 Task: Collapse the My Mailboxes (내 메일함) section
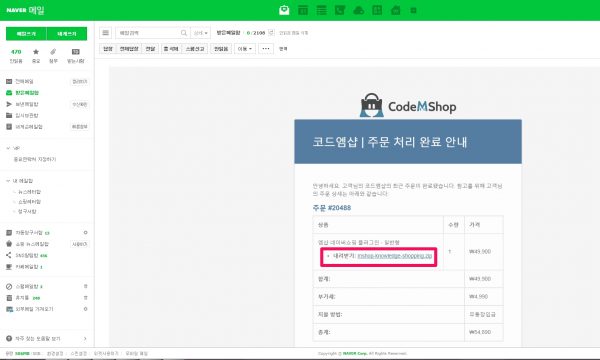click(8, 181)
